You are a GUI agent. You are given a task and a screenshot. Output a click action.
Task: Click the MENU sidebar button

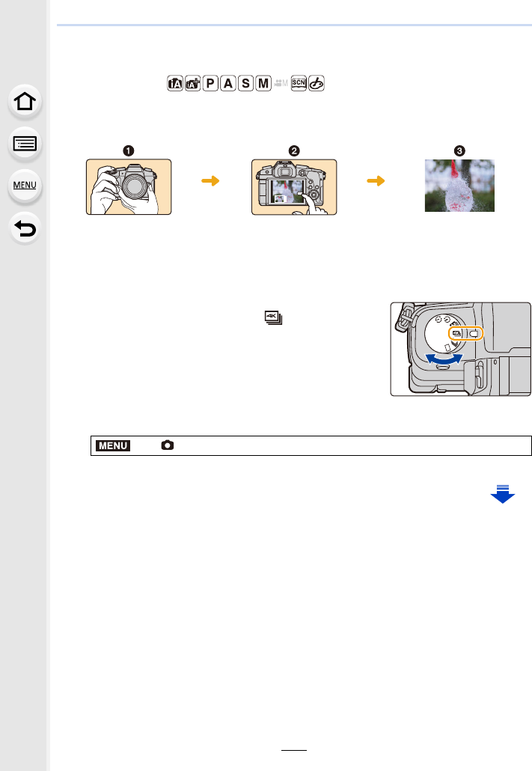tap(25, 186)
